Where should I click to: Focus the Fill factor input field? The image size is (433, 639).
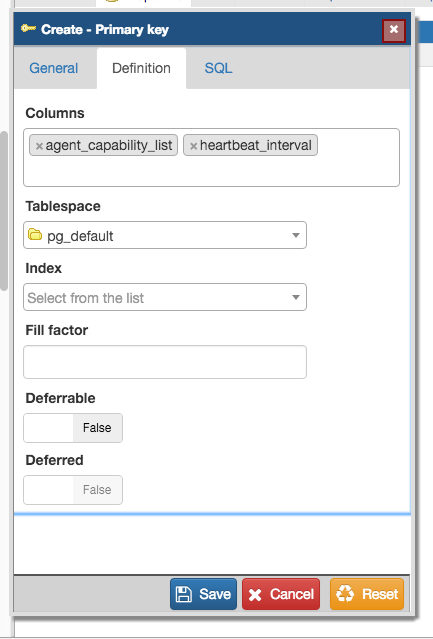pos(165,362)
